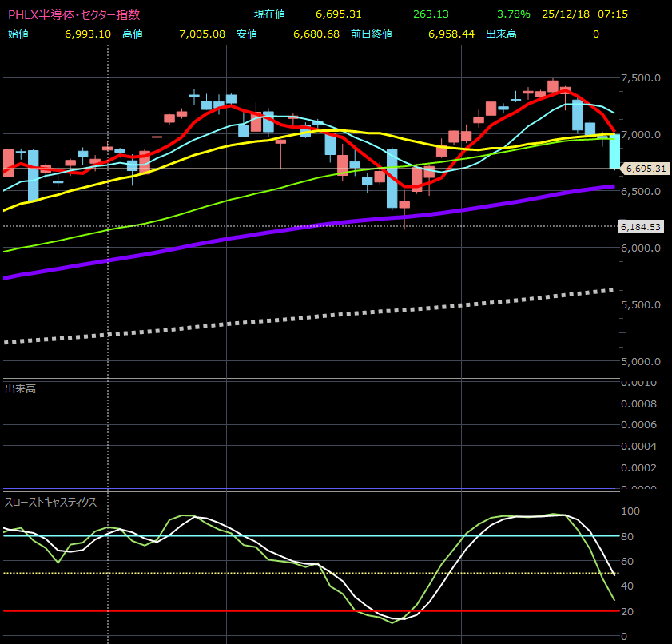Click the 始値 value 6,993.10
The image size is (672, 644).
click(88, 34)
